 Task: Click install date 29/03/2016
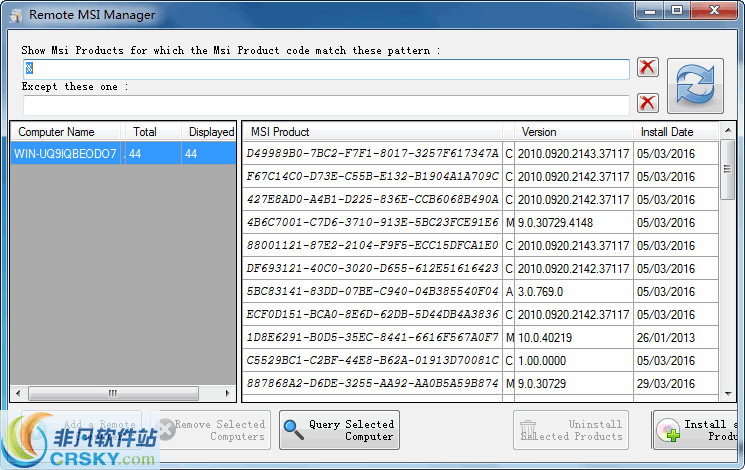[675, 383]
